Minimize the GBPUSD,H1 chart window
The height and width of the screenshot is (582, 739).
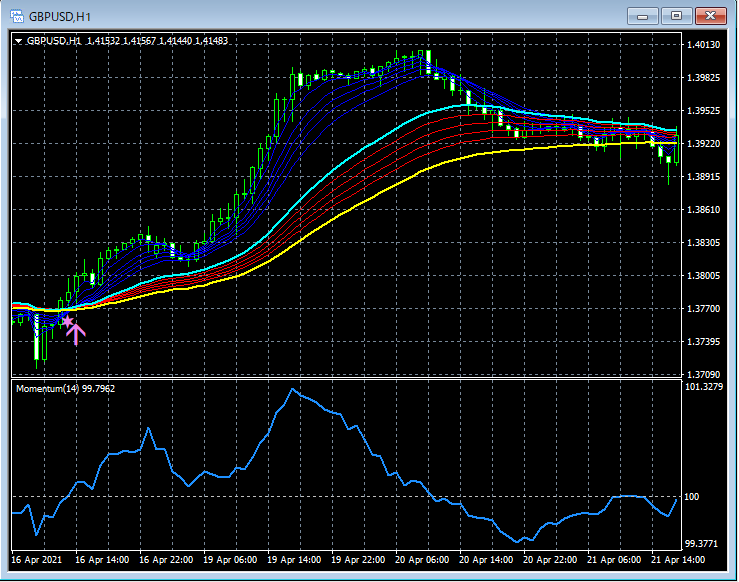644,15
